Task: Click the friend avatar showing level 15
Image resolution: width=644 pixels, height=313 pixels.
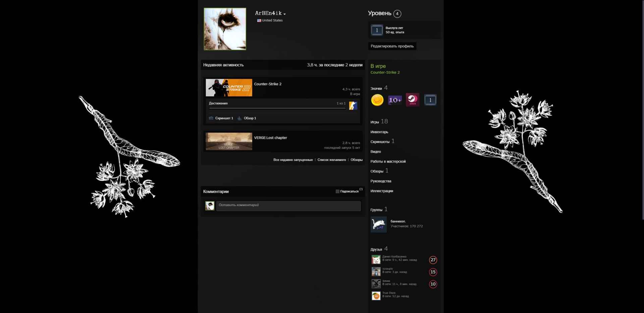Action: [x=376, y=272]
